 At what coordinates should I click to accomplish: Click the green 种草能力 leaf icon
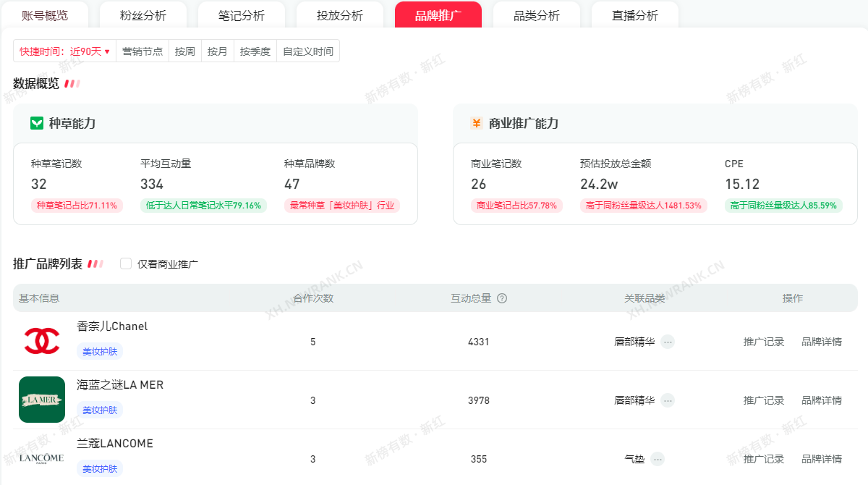(37, 123)
